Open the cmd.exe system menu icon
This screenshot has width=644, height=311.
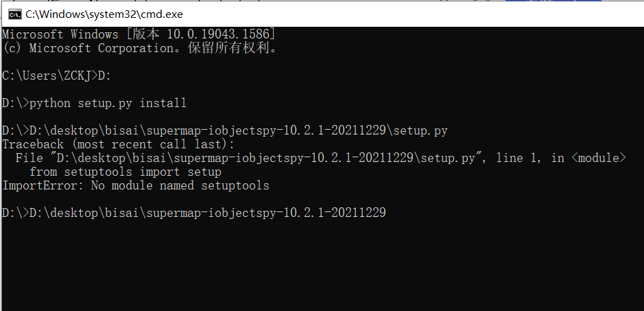click(x=15, y=14)
